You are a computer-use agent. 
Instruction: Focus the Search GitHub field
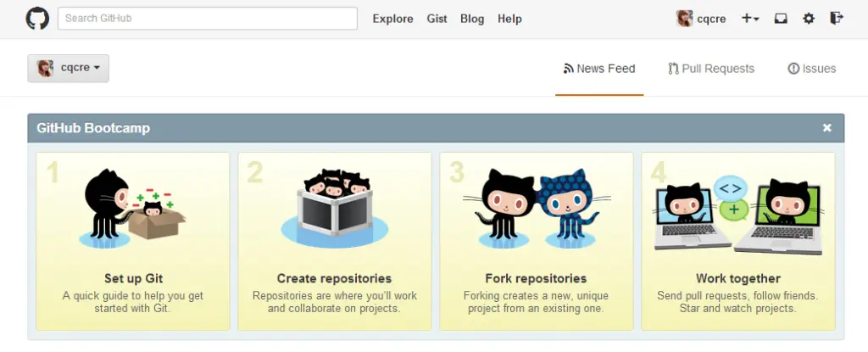(208, 19)
